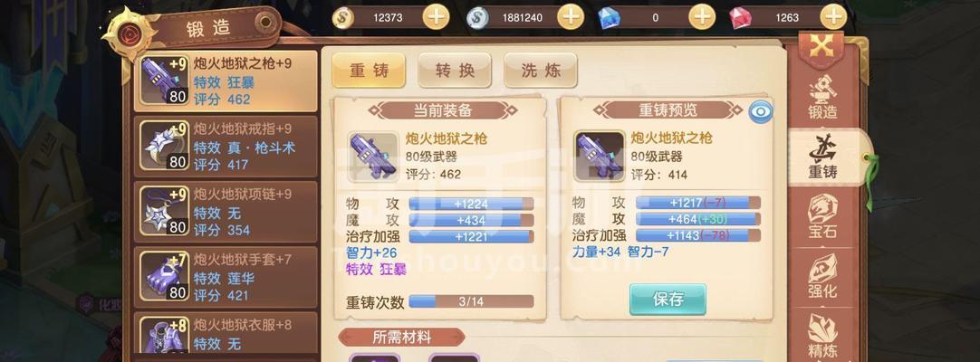Viewport: 980px width, 362px height.
Task: Click the current equipment gun thumbnail
Action: click(x=373, y=157)
